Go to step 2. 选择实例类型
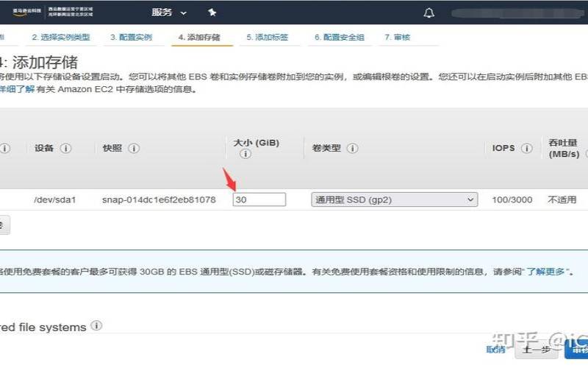This screenshot has width=588, height=368. coord(61,37)
